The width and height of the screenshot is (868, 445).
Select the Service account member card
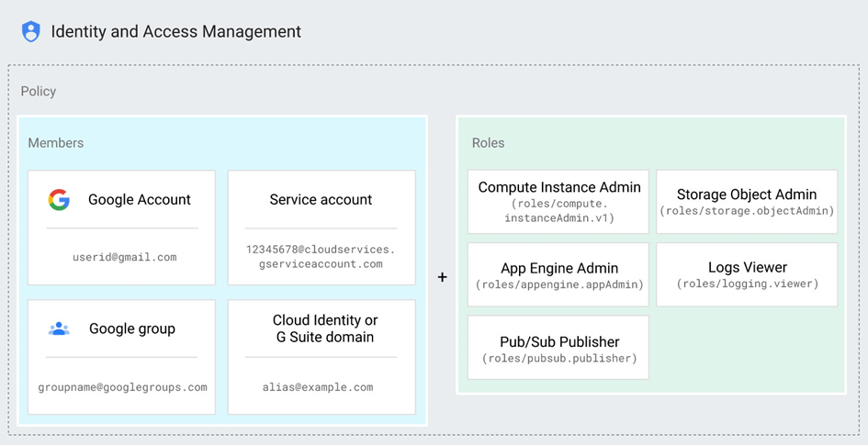(x=321, y=227)
